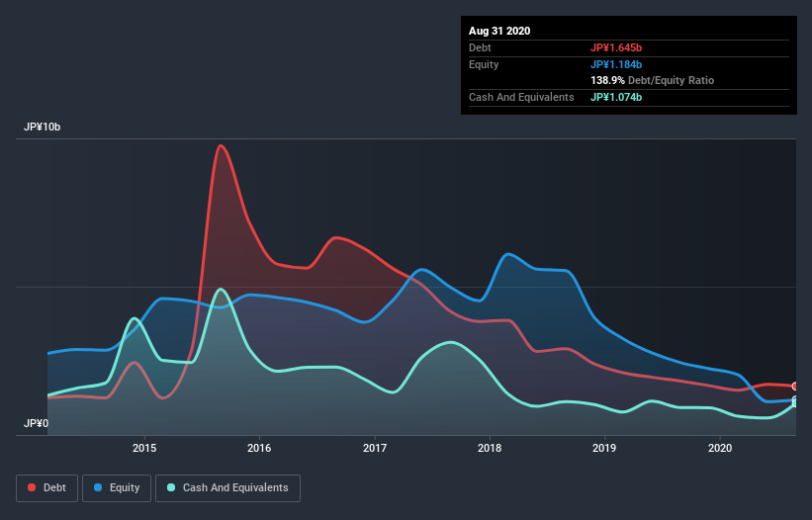Click the Debt row label in tooltip
Screen dimensions: 812x520
pos(480,47)
